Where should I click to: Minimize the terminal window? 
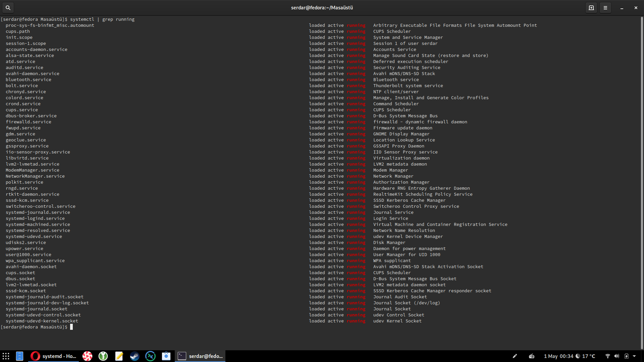coord(622,8)
